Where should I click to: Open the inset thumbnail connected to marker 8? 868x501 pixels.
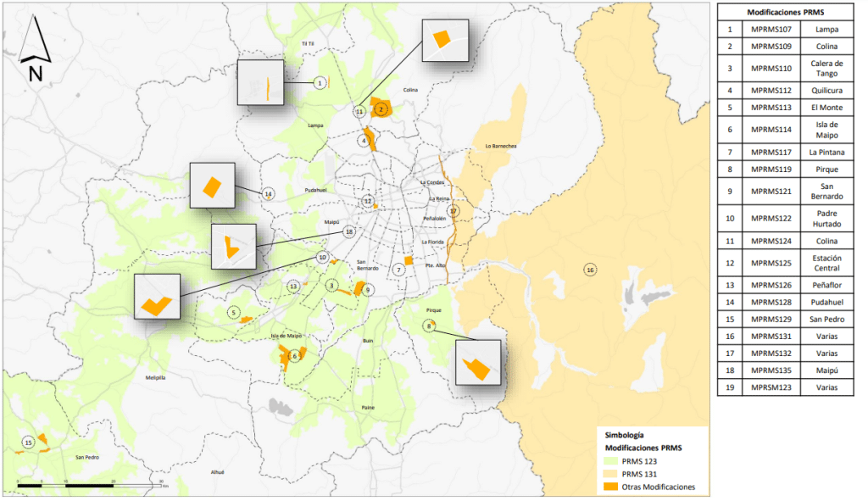[x=478, y=363]
